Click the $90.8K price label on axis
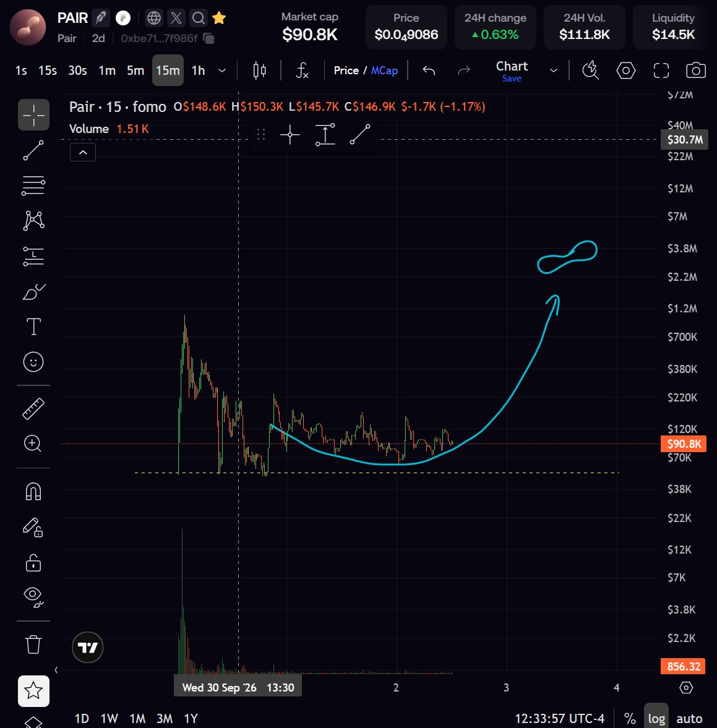The image size is (717, 728). [683, 444]
